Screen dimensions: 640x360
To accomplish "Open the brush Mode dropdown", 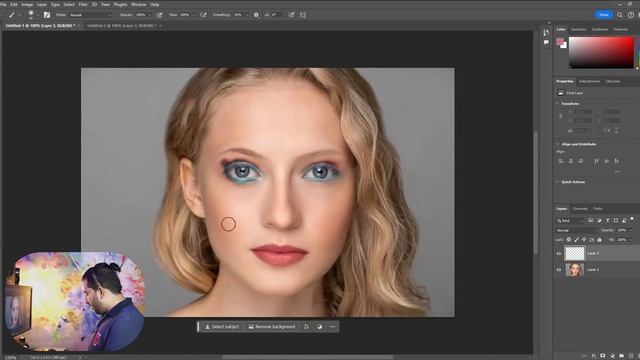I will (90, 15).
